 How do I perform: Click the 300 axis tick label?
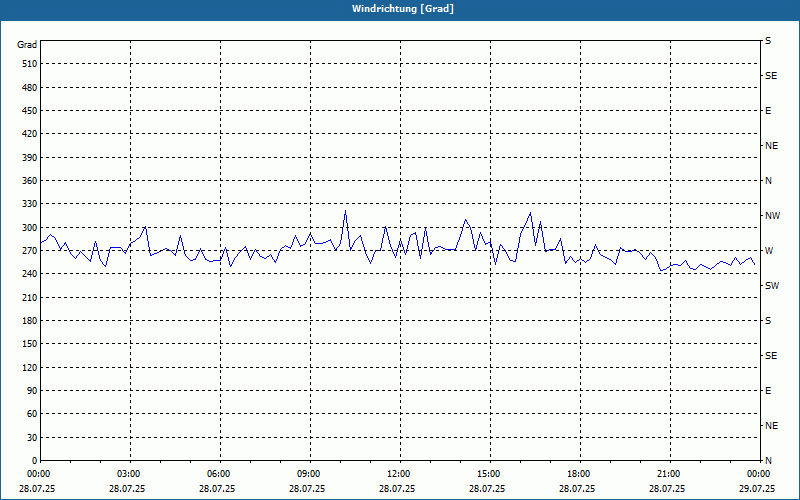click(30, 228)
